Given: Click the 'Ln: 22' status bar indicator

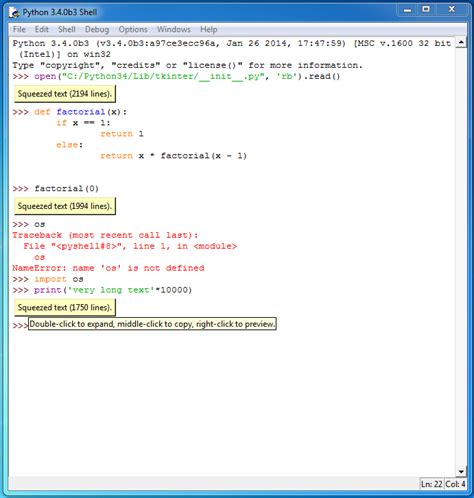Looking at the screenshot, I should (432, 484).
